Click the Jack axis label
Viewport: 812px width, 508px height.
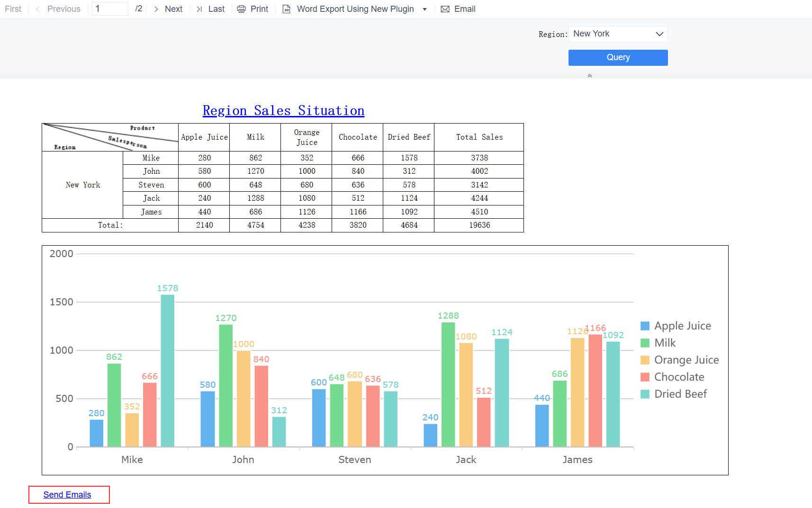click(x=466, y=460)
